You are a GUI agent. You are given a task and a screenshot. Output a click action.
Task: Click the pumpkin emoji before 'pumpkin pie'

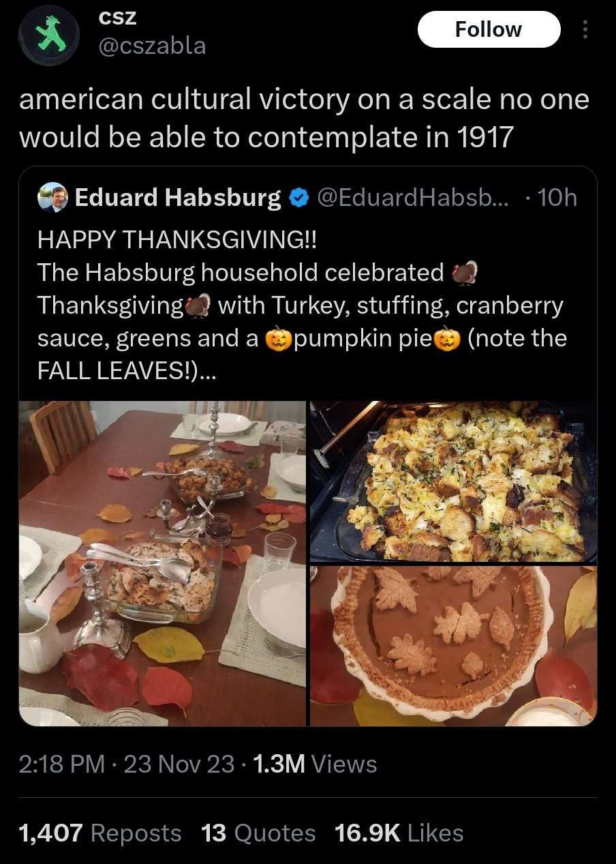277,338
